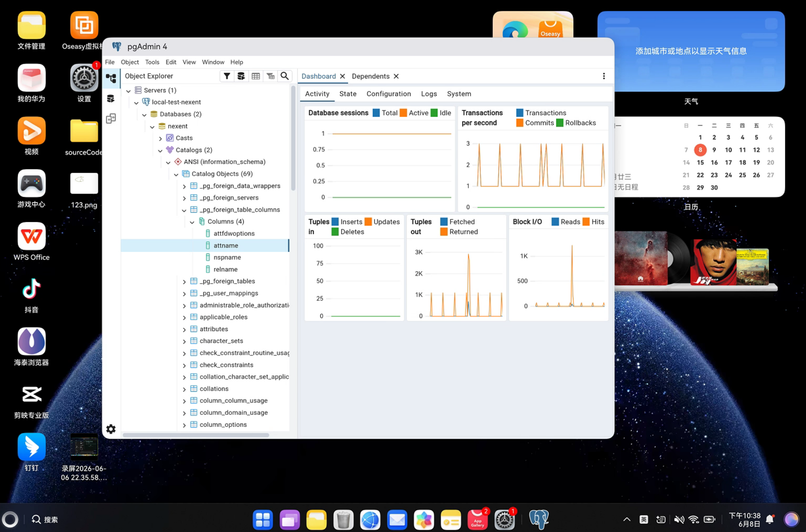Collapse the Servers (1) tree node
Image resolution: width=806 pixels, height=532 pixels.
click(128, 91)
